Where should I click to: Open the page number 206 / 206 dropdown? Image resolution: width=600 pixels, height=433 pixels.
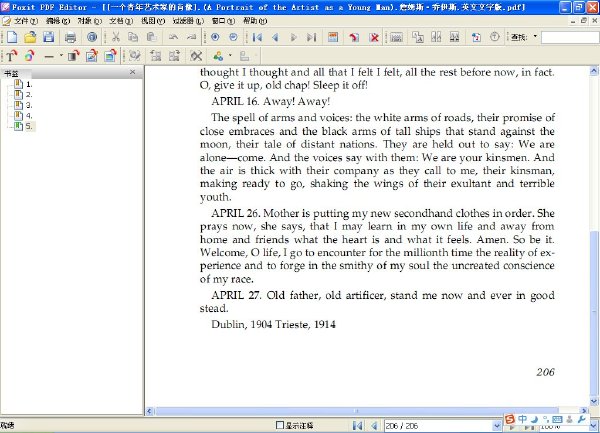[x=497, y=425]
